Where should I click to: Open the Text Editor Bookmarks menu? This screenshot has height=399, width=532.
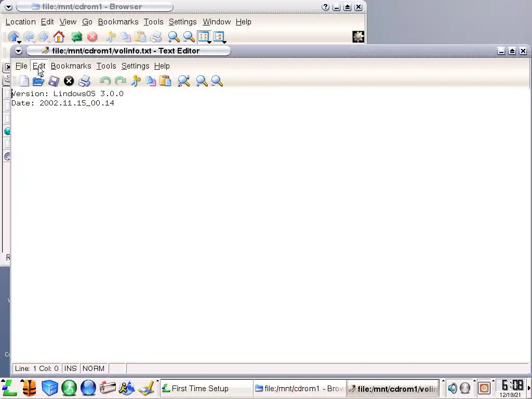(71, 66)
